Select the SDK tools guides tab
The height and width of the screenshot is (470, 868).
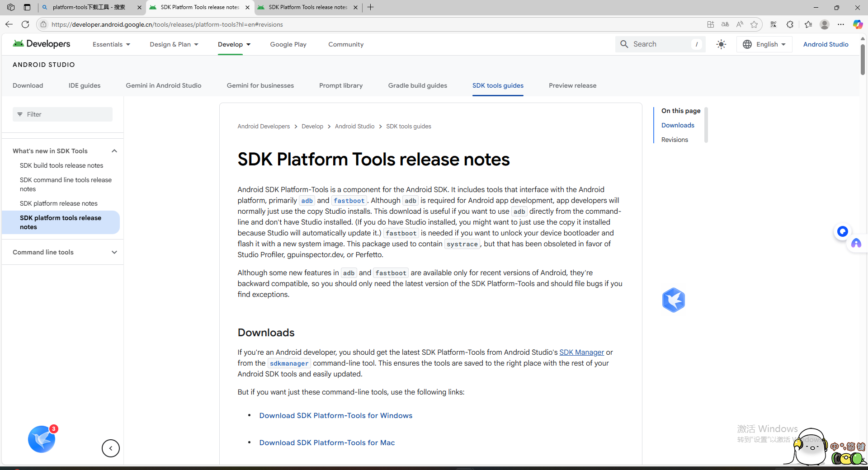[x=498, y=85]
